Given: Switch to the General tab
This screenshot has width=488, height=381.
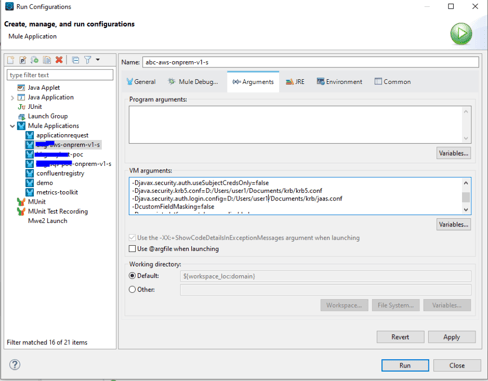Looking at the screenshot, I should pos(141,82).
